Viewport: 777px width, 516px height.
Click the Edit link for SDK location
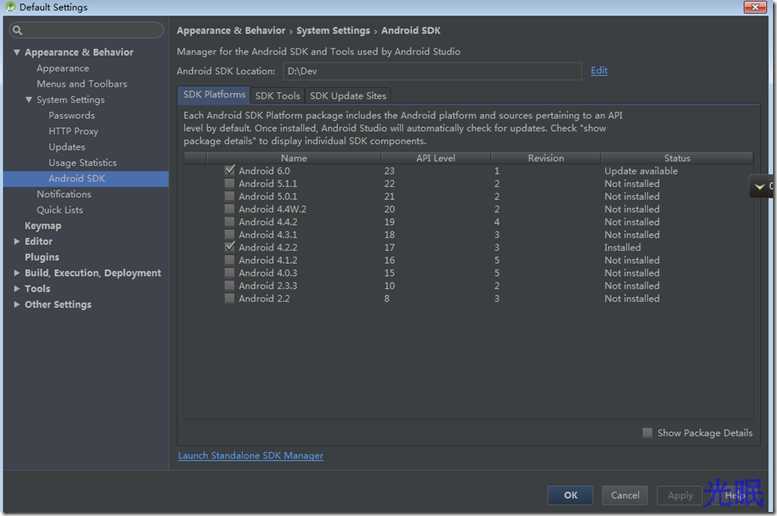coord(599,71)
